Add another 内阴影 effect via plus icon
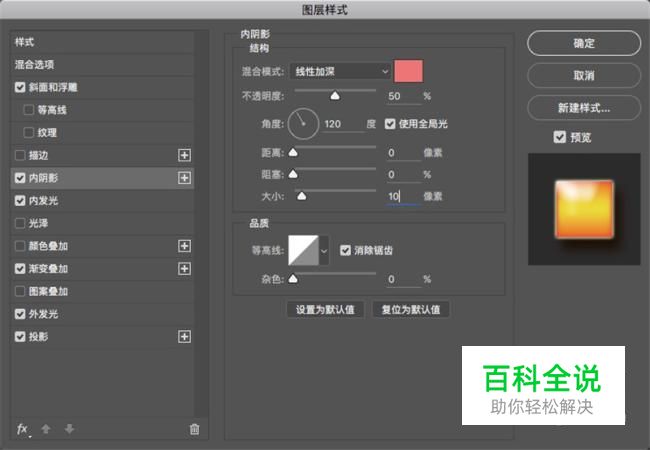Image resolution: width=650 pixels, height=450 pixels. click(184, 178)
